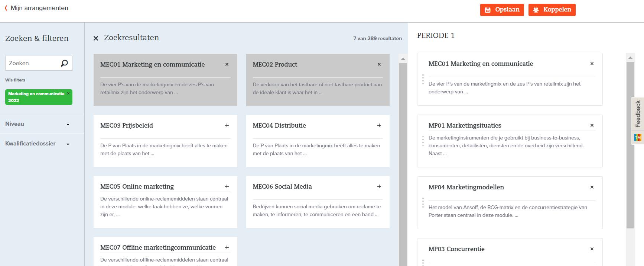Deselect MEC02 Product in search results
Viewport: 644px width, 266px height.
[379, 64]
